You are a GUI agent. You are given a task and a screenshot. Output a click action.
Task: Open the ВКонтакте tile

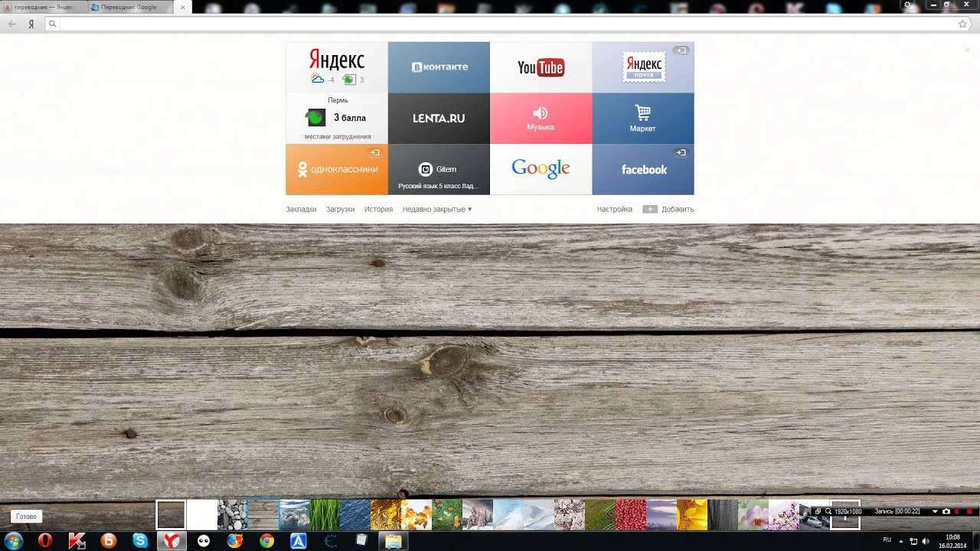(439, 67)
